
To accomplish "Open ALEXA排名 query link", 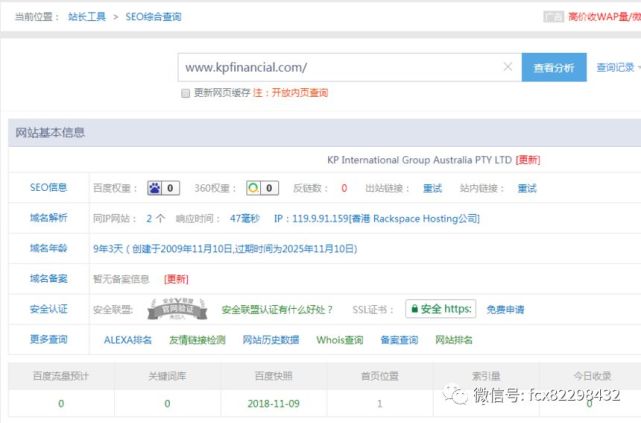I will coord(128,340).
